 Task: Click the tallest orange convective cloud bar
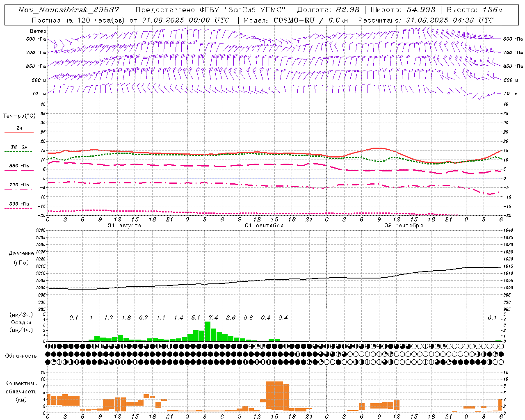coord(274,396)
